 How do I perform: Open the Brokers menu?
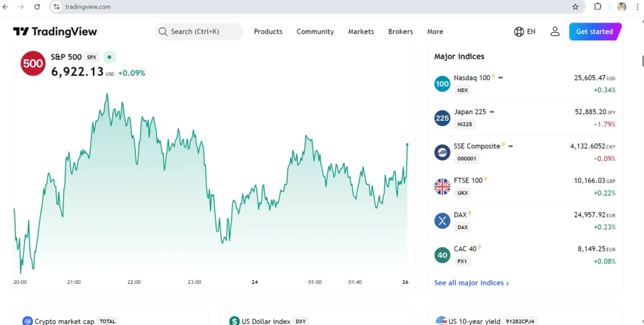tap(401, 31)
